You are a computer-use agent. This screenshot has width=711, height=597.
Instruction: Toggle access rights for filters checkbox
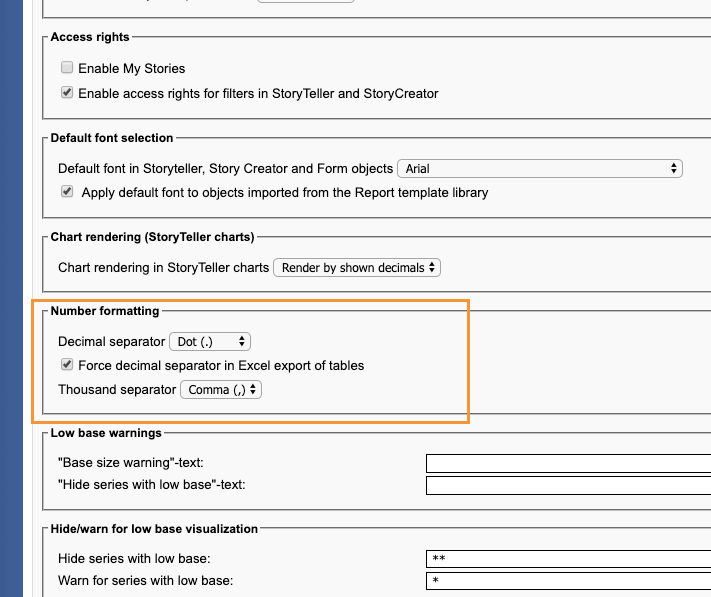coord(67,92)
